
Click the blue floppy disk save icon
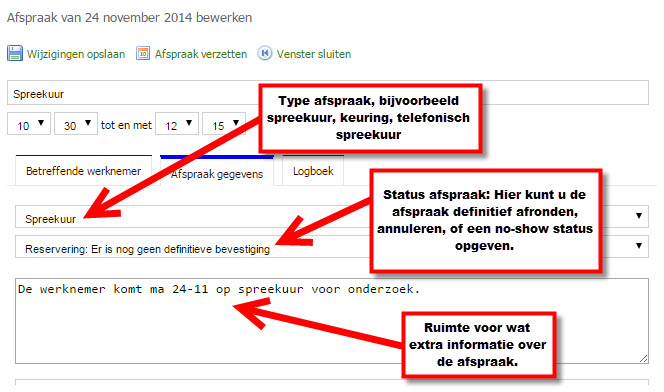[15, 53]
